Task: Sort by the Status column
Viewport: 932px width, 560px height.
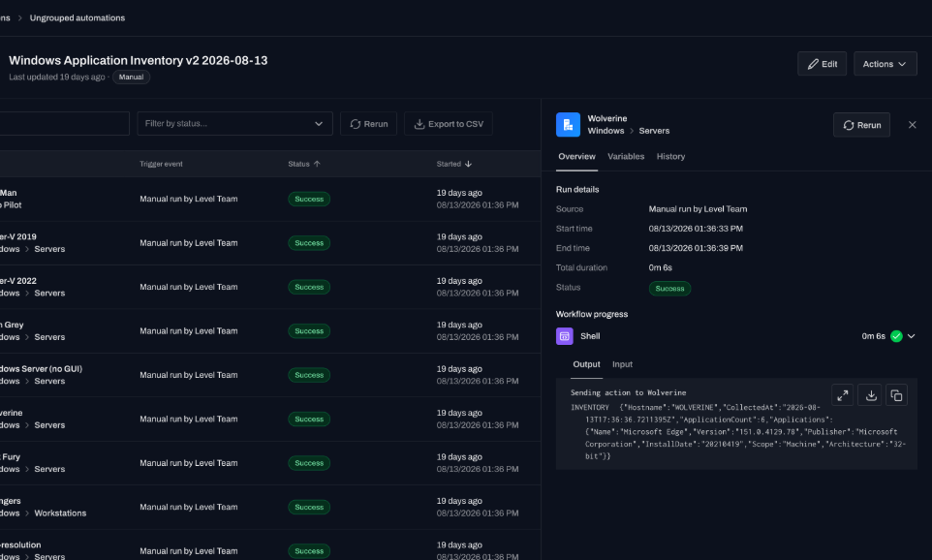Action: tap(304, 164)
